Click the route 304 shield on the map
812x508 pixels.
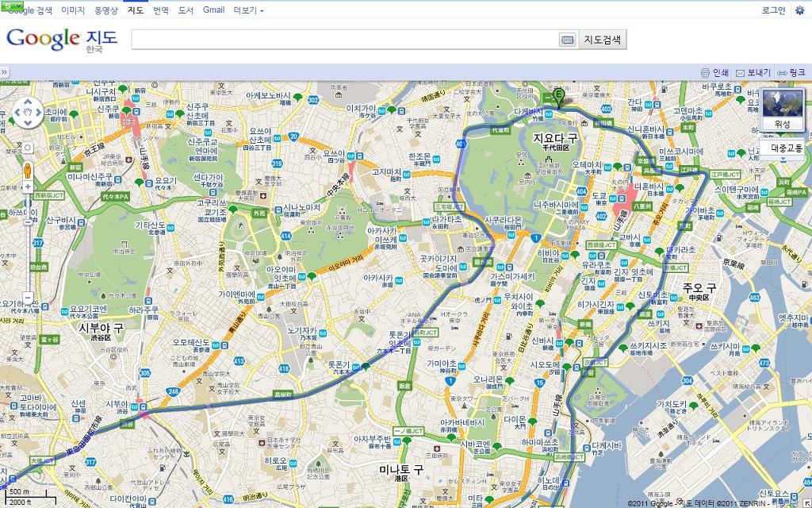pos(688,380)
